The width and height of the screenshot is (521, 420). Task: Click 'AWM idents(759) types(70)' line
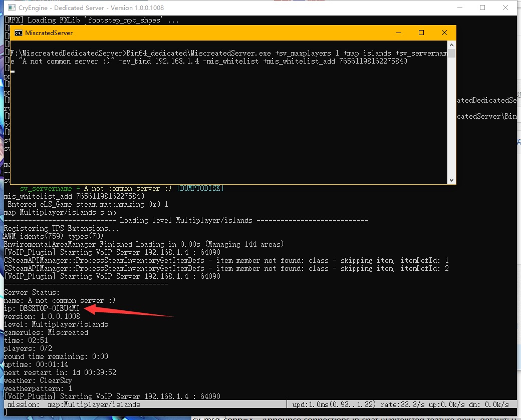click(x=54, y=236)
